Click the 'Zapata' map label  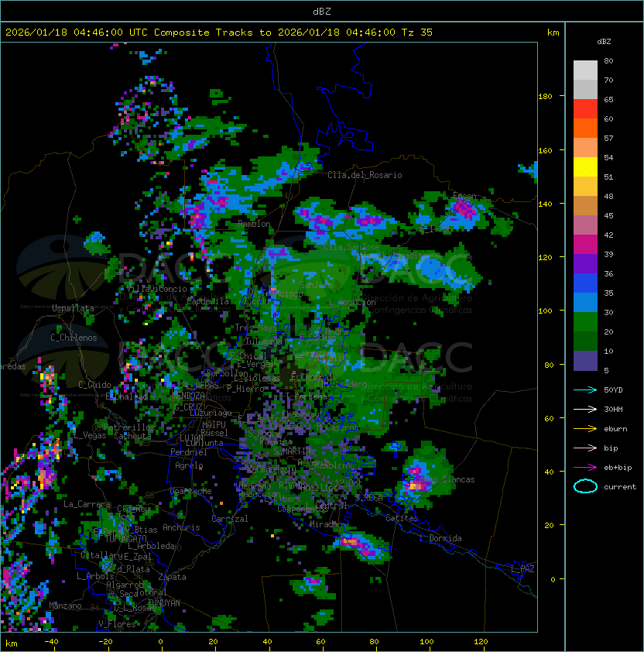[x=172, y=577]
